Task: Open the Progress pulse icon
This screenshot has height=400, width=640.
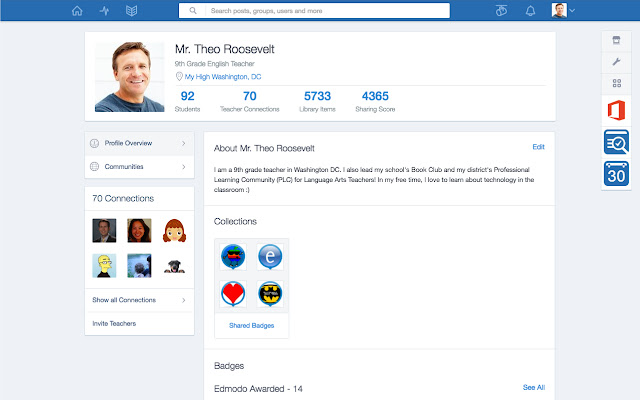Action: click(104, 11)
